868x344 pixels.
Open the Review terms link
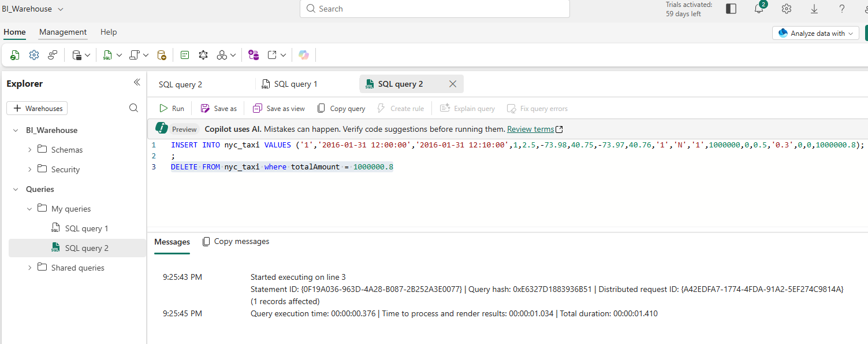(x=535, y=129)
